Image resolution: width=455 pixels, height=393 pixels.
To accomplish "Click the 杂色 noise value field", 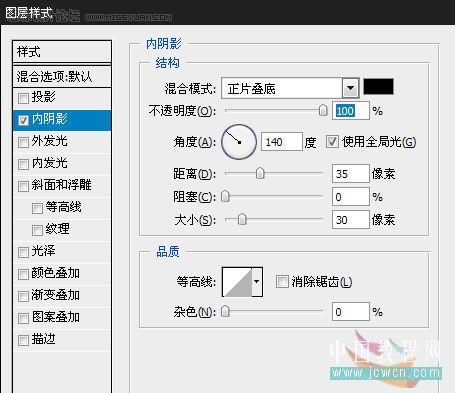I will click(351, 312).
